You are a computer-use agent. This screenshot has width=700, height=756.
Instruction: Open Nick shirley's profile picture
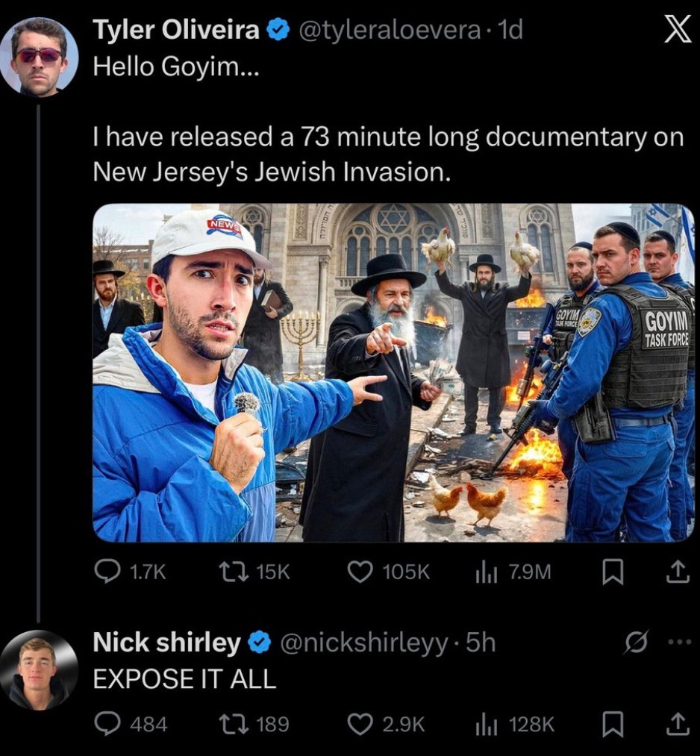(x=39, y=670)
